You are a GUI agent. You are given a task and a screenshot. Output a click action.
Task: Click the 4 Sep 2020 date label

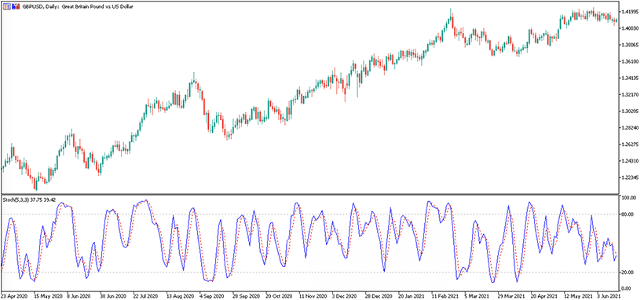(211, 296)
